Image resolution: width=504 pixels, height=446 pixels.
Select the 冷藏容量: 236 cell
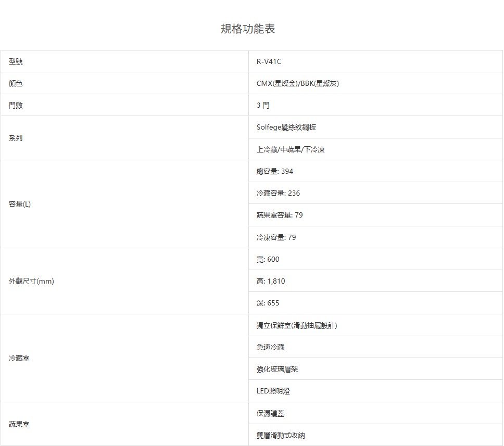coord(278,193)
